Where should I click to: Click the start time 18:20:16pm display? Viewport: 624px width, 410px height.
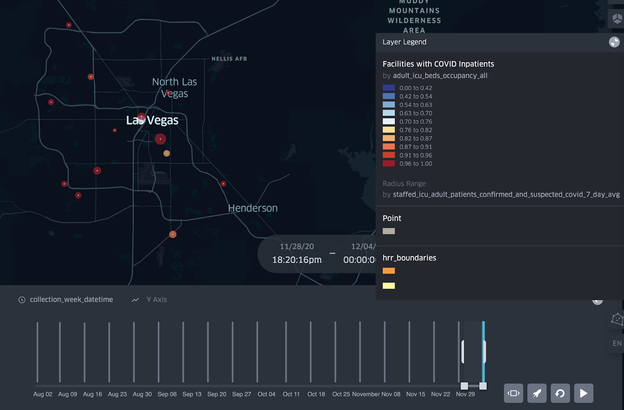(297, 259)
